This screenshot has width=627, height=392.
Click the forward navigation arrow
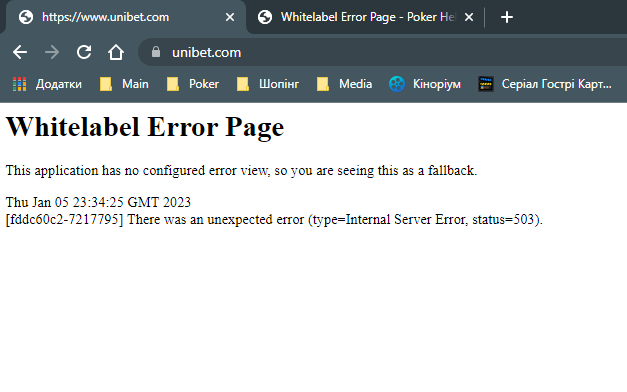pos(52,52)
